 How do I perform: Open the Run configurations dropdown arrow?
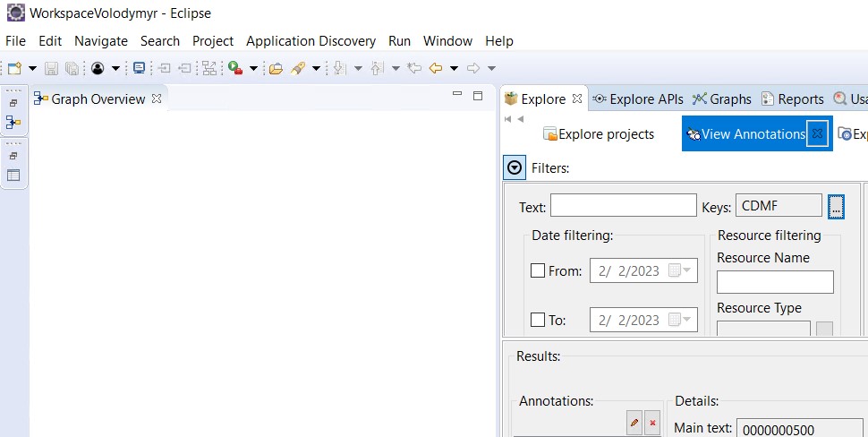coord(253,69)
